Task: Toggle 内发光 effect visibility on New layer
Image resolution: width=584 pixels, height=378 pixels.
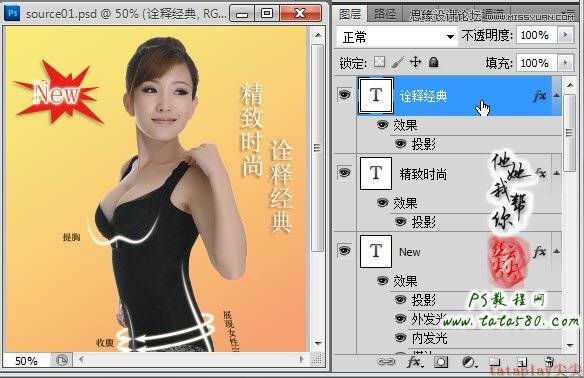Action: coord(400,337)
